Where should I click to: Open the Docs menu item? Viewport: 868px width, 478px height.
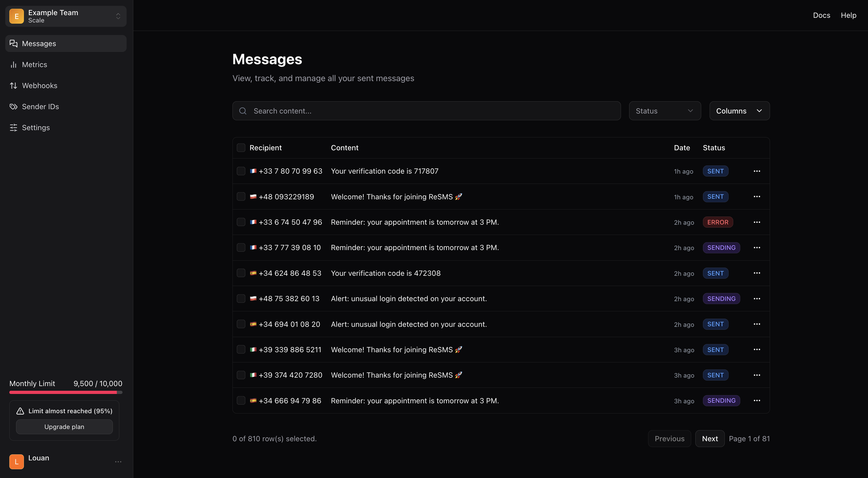click(x=822, y=15)
